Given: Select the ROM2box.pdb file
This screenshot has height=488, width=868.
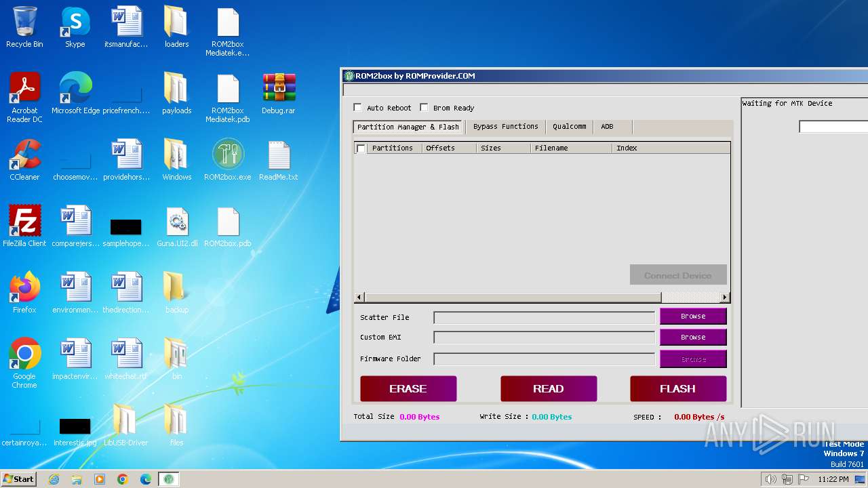Looking at the screenshot, I should [228, 226].
